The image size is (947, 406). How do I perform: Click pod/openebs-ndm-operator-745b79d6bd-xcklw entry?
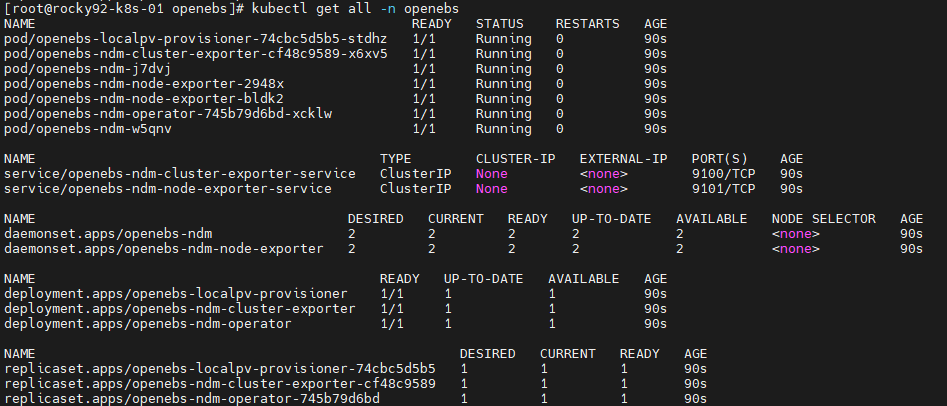(168, 114)
